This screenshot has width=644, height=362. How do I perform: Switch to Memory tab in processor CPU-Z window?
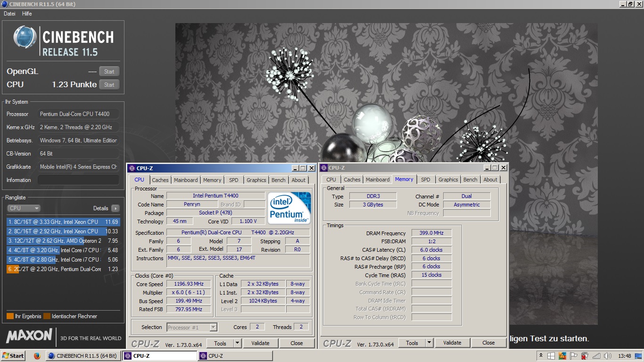(212, 180)
